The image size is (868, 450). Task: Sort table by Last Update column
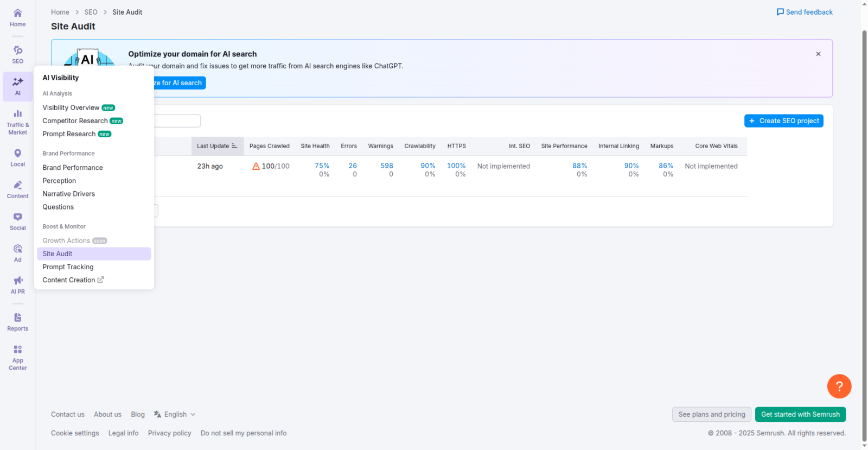(x=217, y=146)
